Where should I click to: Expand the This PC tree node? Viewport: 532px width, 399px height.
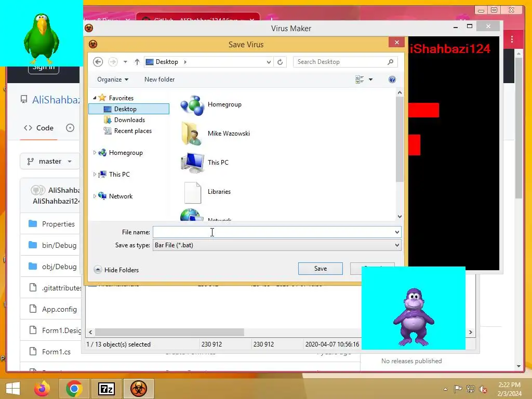95,175
